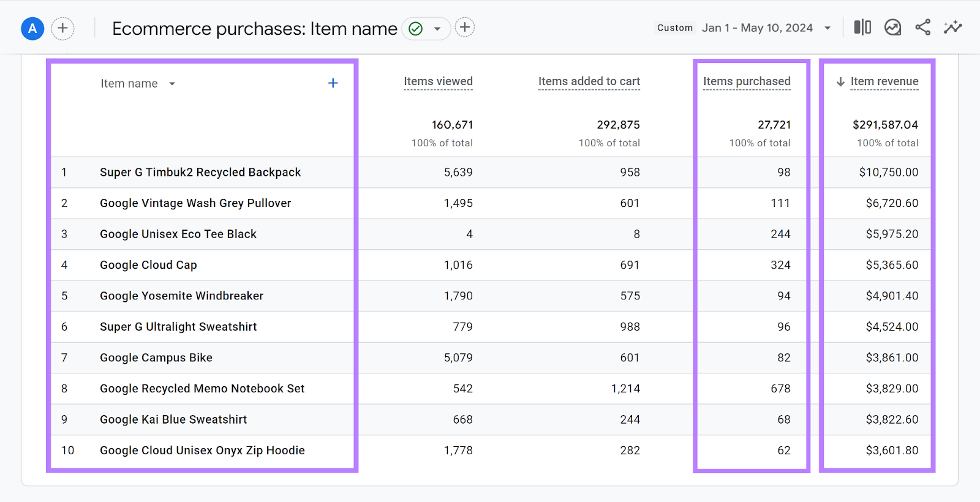Click the total added to cart 292,875
This screenshot has width=980, height=502.
tap(619, 125)
